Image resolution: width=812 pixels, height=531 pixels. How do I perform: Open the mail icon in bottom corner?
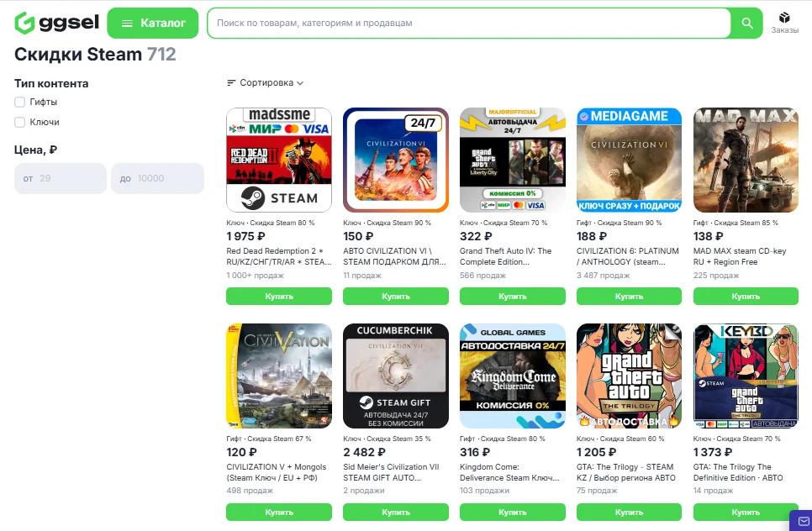pyautogui.click(x=799, y=519)
